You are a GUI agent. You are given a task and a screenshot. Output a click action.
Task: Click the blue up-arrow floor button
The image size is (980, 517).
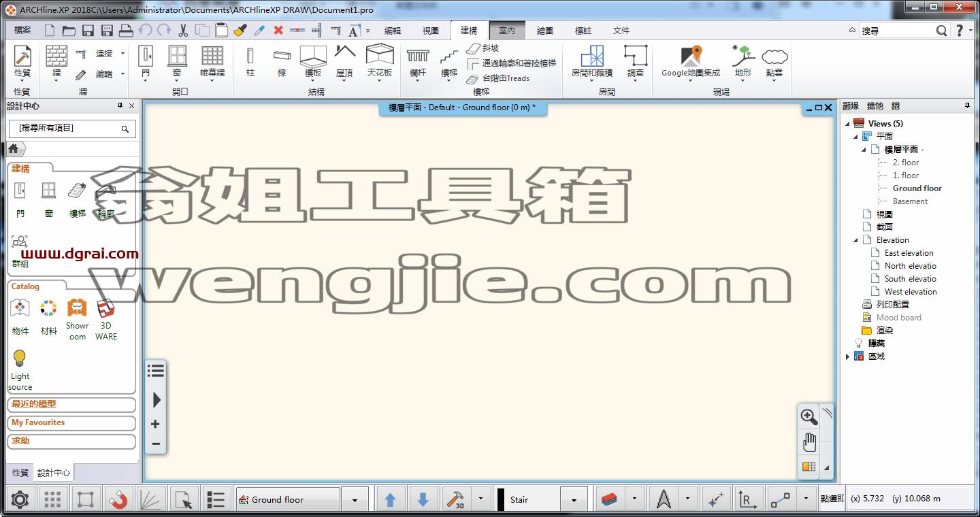pos(390,500)
